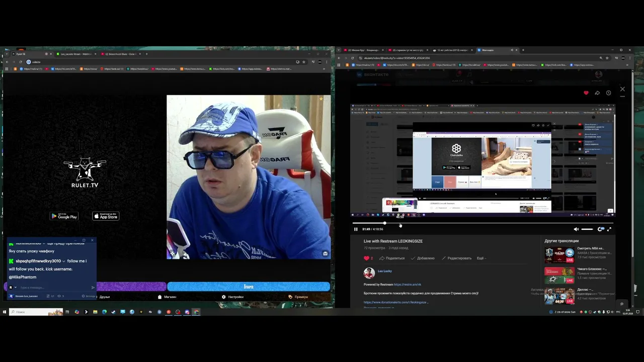The width and height of the screenshot is (644, 362).
Task: Open Чикаго Блэкхокс broadcast thumbnail
Action: click(x=559, y=276)
